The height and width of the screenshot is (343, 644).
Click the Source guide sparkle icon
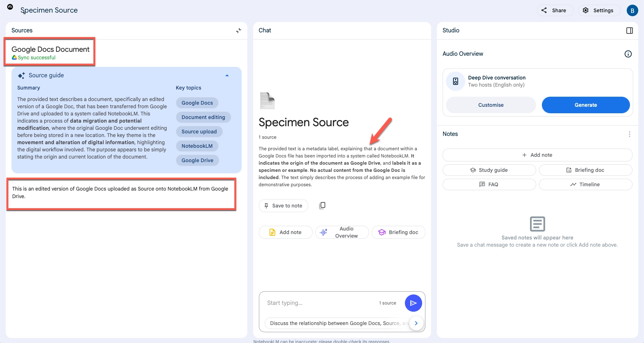(22, 76)
